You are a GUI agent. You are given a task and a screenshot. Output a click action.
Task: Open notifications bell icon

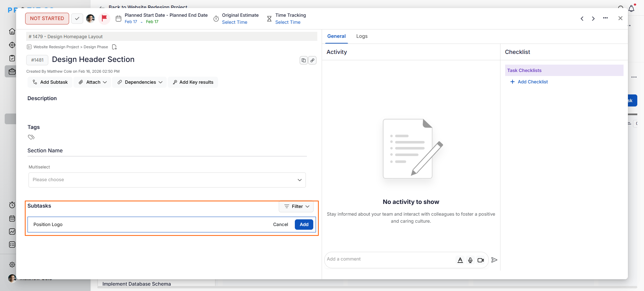[632, 9]
